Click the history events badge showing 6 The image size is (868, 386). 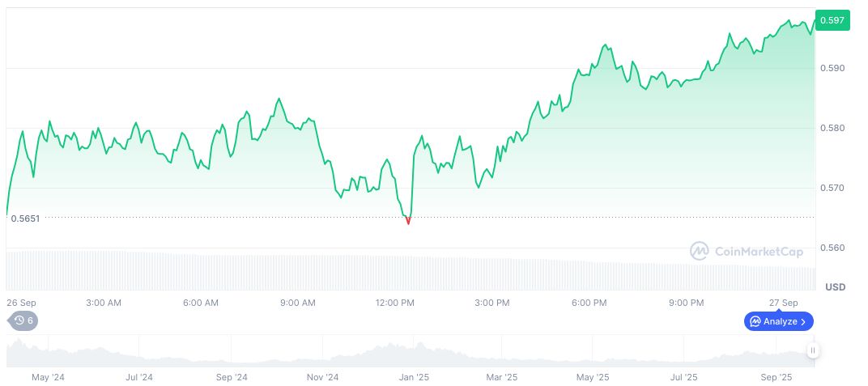(23, 320)
